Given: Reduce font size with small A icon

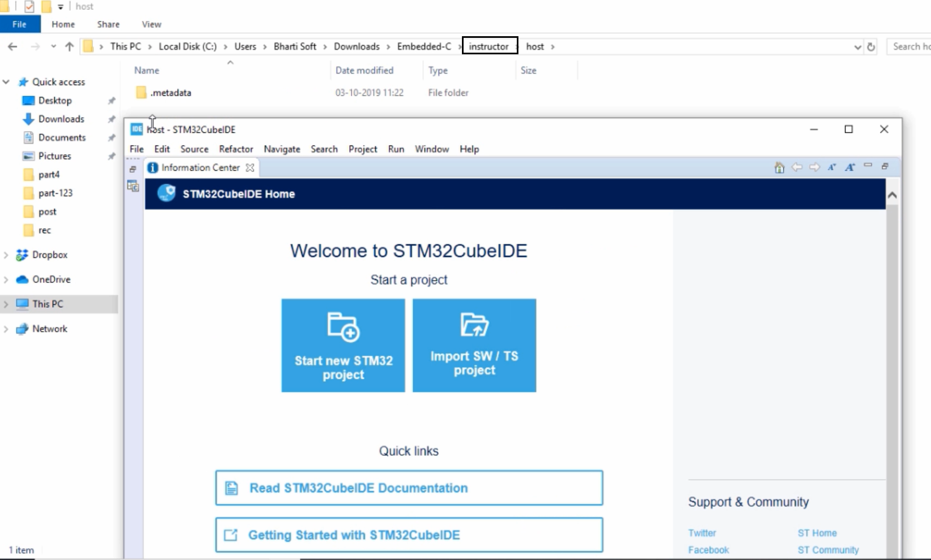Looking at the screenshot, I should point(832,167).
